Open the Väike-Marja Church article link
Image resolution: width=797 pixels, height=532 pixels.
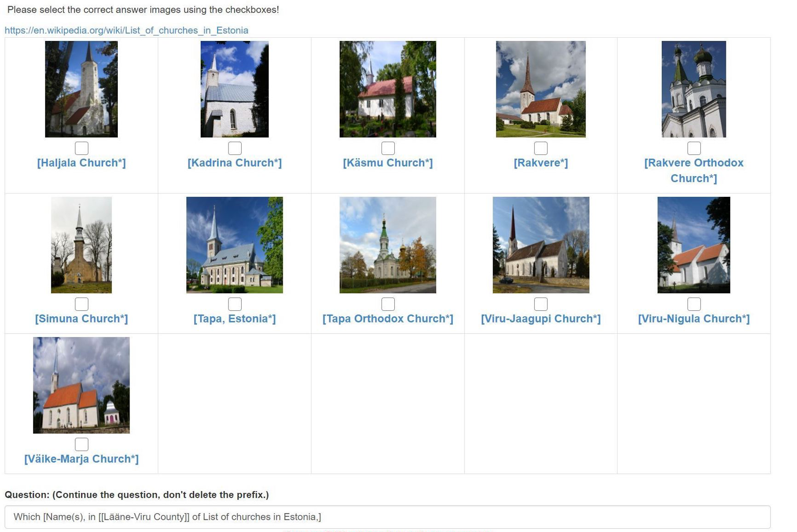coord(81,458)
